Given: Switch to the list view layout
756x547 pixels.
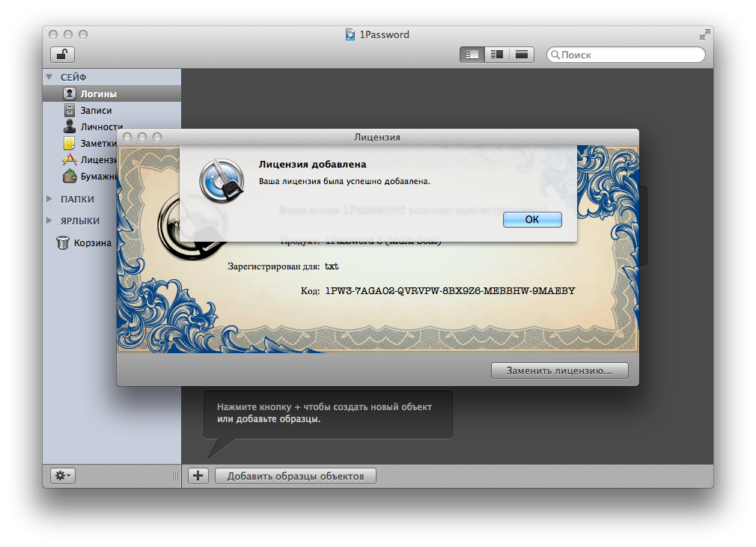Looking at the screenshot, I should [x=472, y=55].
